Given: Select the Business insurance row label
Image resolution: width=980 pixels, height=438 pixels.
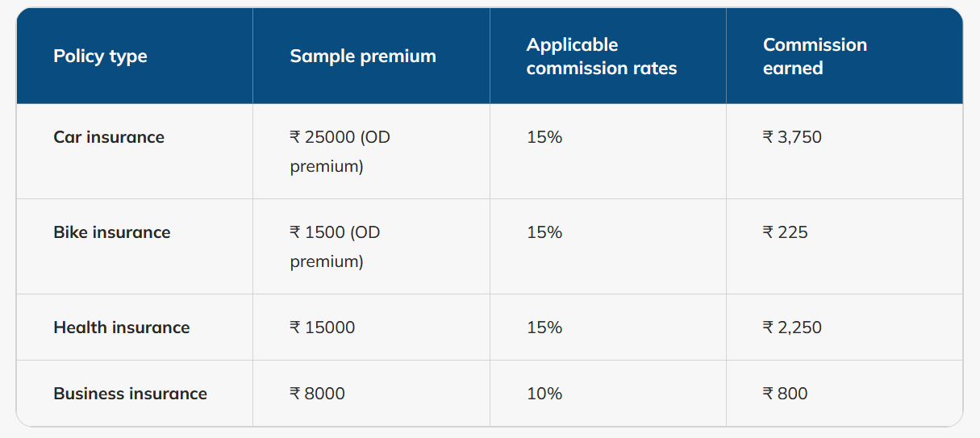Looking at the screenshot, I should click(130, 394).
